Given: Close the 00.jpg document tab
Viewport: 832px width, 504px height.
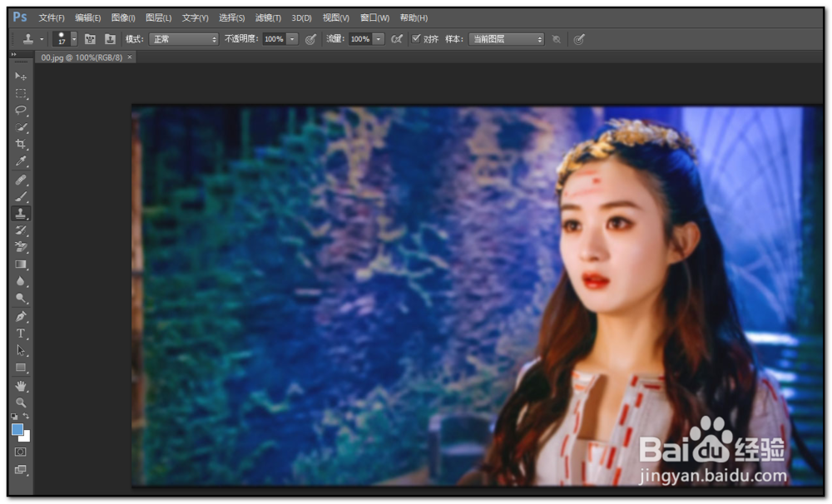Looking at the screenshot, I should [130, 57].
